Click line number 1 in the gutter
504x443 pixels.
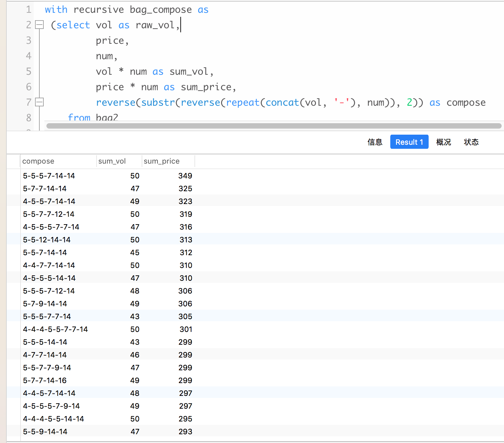coord(29,9)
